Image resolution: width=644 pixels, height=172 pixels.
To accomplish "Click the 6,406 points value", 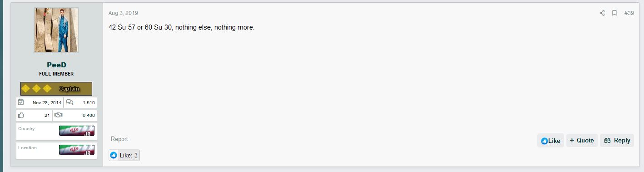I will tap(89, 116).
